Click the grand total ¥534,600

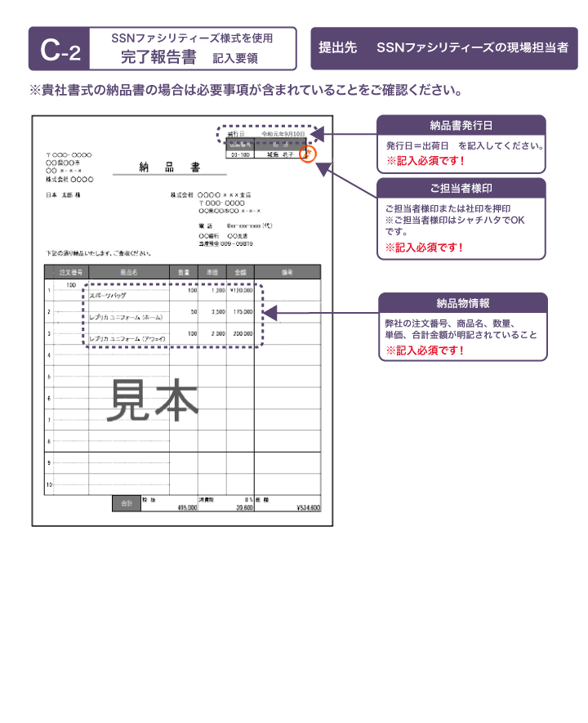click(x=308, y=507)
